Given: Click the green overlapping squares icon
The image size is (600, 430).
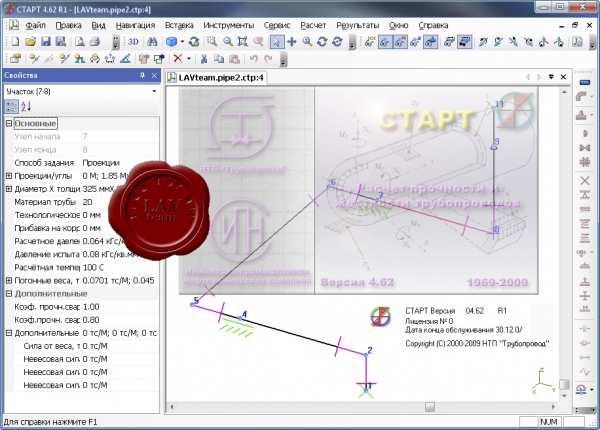Looking at the screenshot, I should pos(159,59).
